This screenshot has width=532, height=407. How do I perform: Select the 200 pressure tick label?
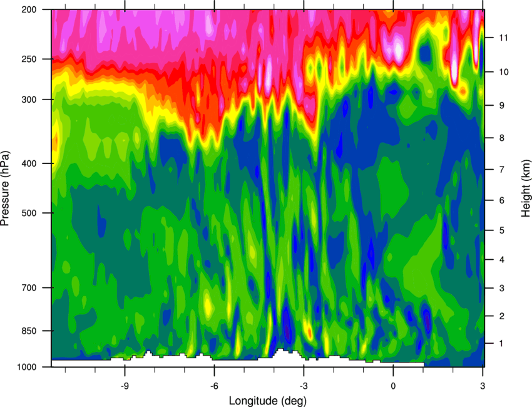coord(29,9)
